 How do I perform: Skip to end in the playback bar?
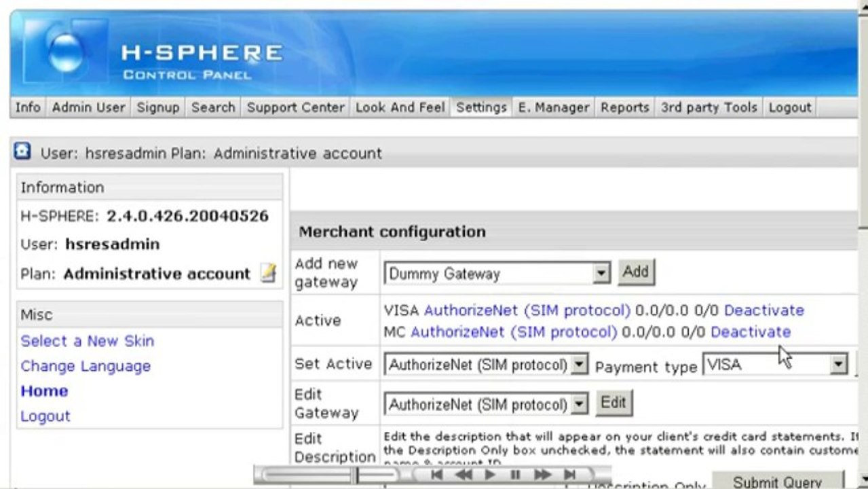(x=570, y=475)
